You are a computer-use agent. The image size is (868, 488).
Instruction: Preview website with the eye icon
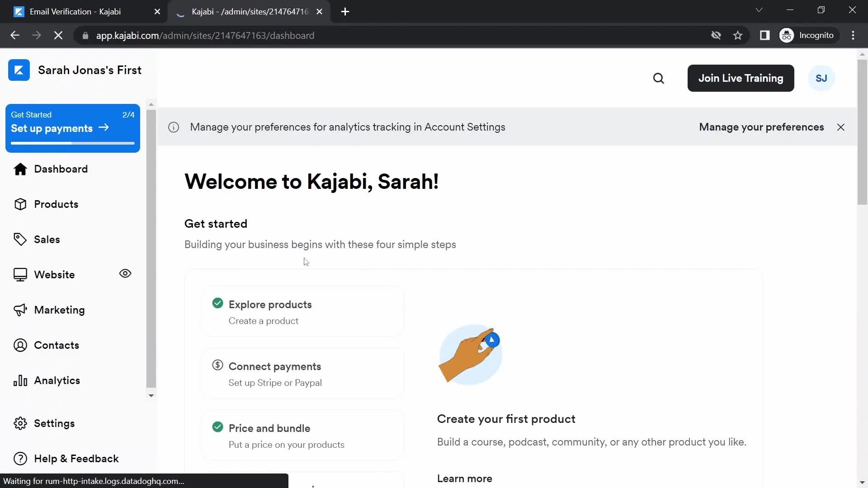[x=125, y=273]
